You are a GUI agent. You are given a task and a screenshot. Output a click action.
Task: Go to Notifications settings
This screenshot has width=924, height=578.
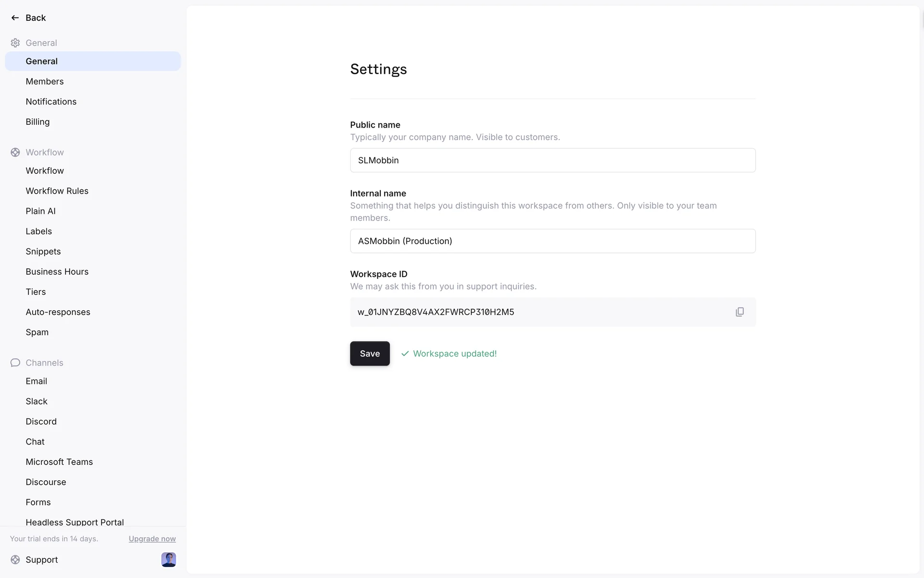(51, 102)
